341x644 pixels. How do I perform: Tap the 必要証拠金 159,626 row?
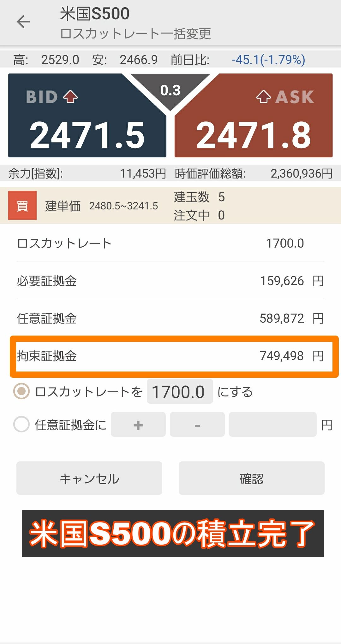pos(170,281)
